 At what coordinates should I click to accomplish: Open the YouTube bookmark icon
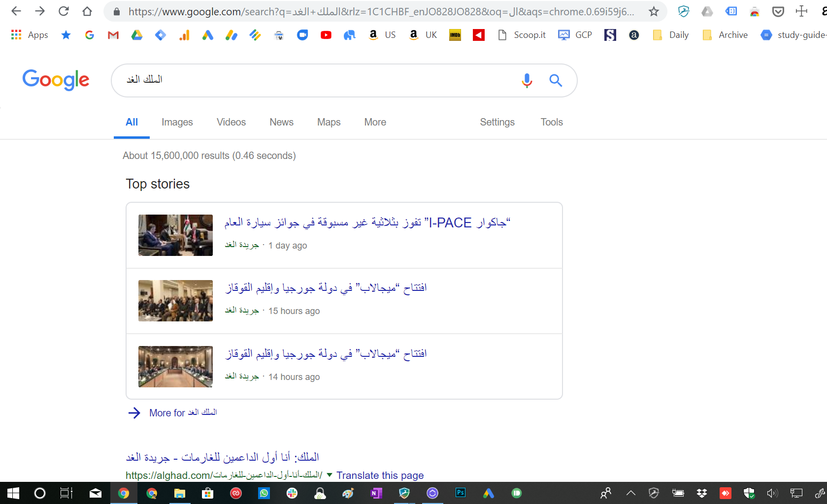click(x=326, y=35)
